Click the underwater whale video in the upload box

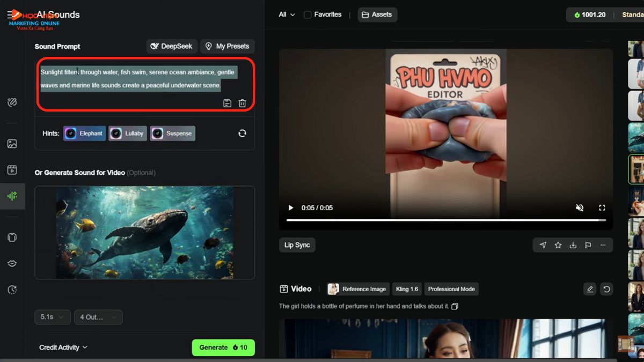[145, 232]
